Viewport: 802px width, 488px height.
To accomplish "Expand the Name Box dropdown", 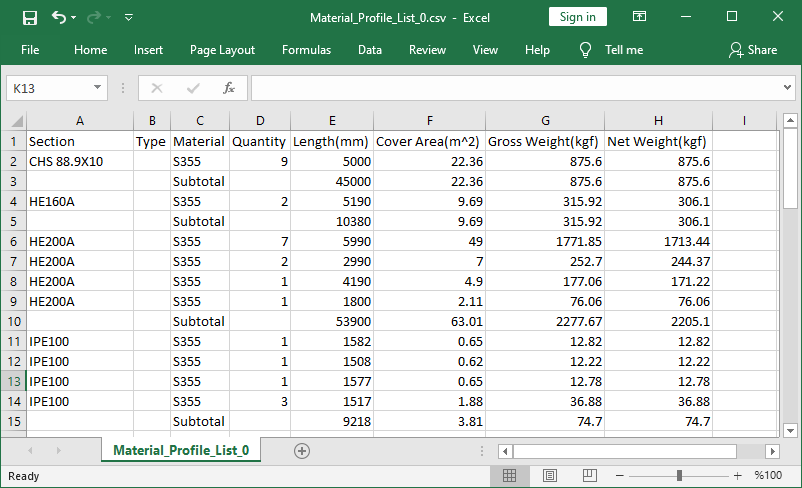I will click(x=97, y=88).
